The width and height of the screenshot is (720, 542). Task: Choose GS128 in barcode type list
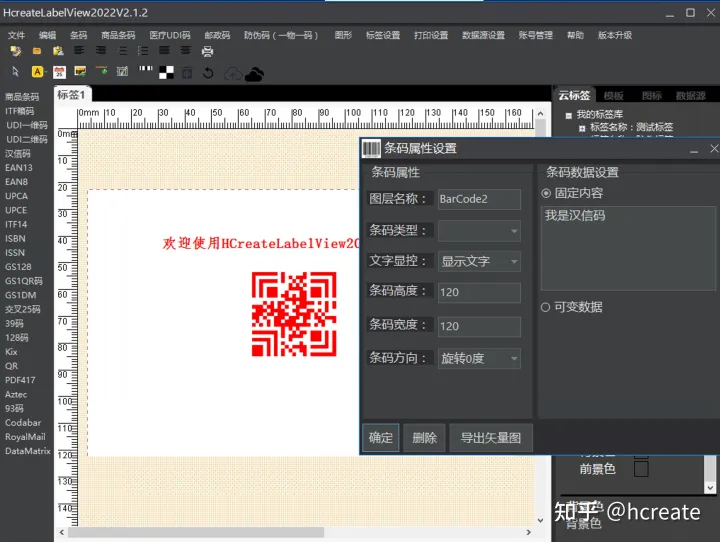click(x=18, y=267)
